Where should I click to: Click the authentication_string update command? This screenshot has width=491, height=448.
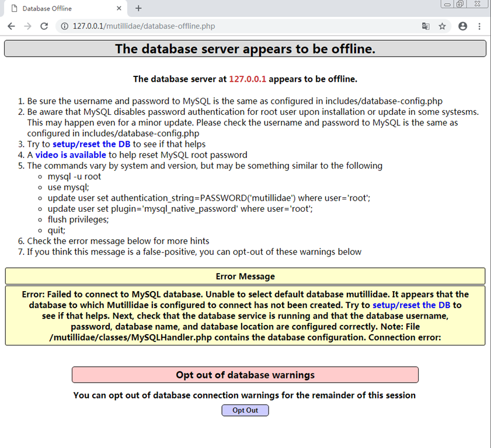pyautogui.click(x=209, y=198)
